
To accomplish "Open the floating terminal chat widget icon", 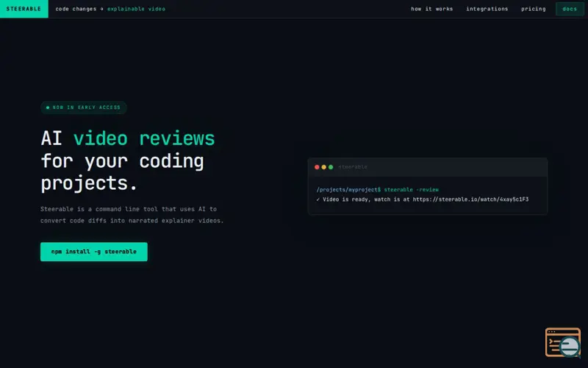I will 563,342.
